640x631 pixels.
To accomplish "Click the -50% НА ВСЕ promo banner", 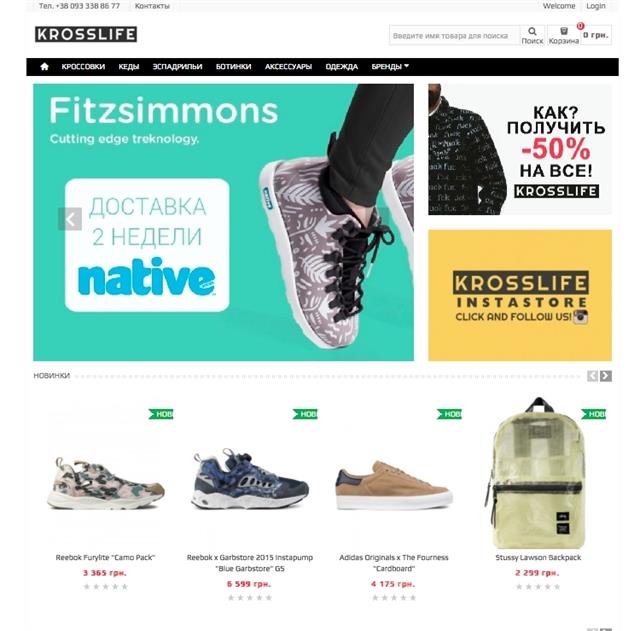I will pos(520,149).
